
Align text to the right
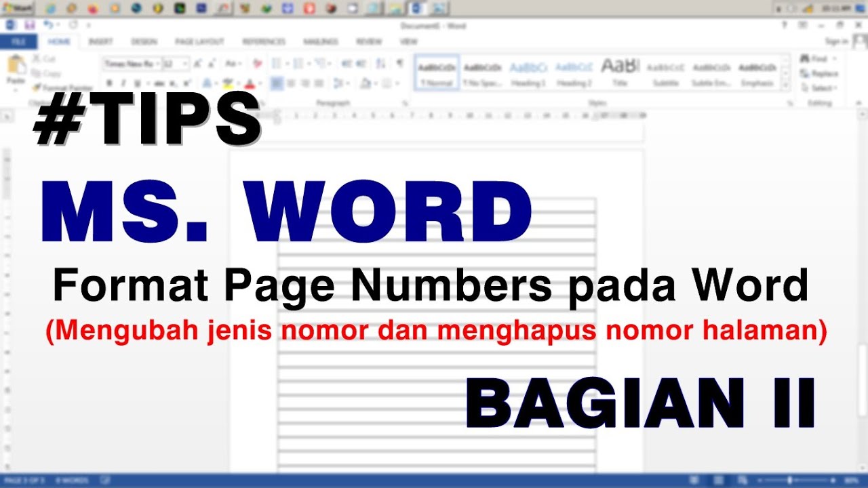(306, 83)
